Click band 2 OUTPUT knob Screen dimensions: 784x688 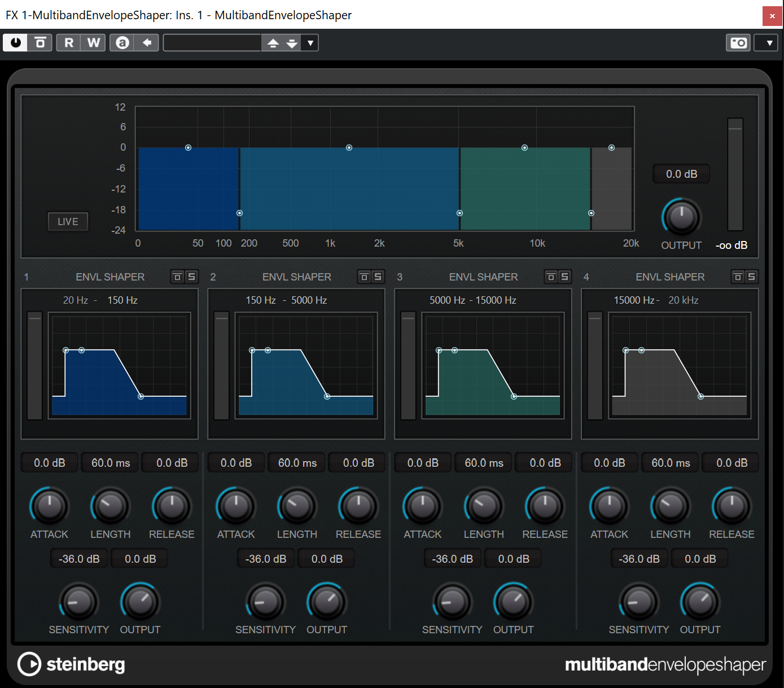click(327, 602)
